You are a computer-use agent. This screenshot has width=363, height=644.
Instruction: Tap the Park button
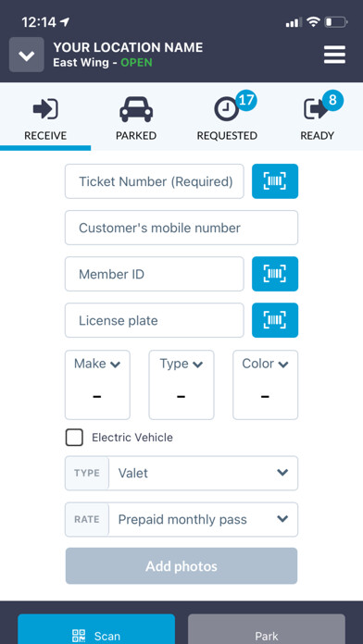click(x=267, y=629)
